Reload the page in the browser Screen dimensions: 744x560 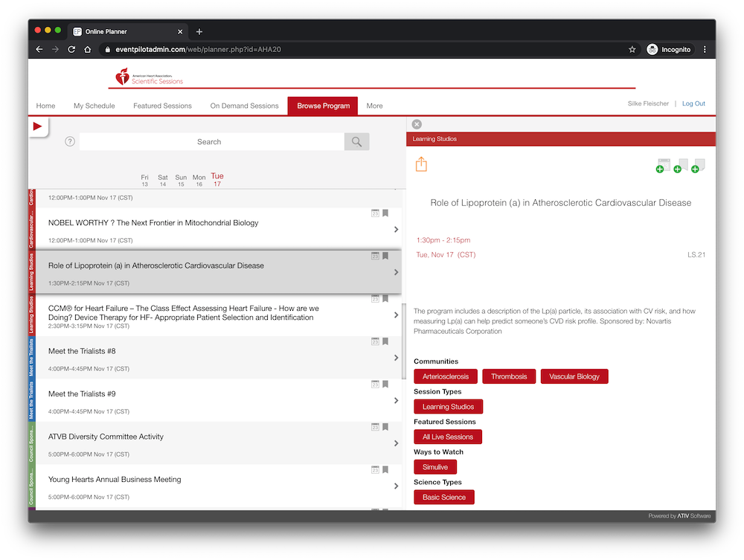pyautogui.click(x=71, y=49)
